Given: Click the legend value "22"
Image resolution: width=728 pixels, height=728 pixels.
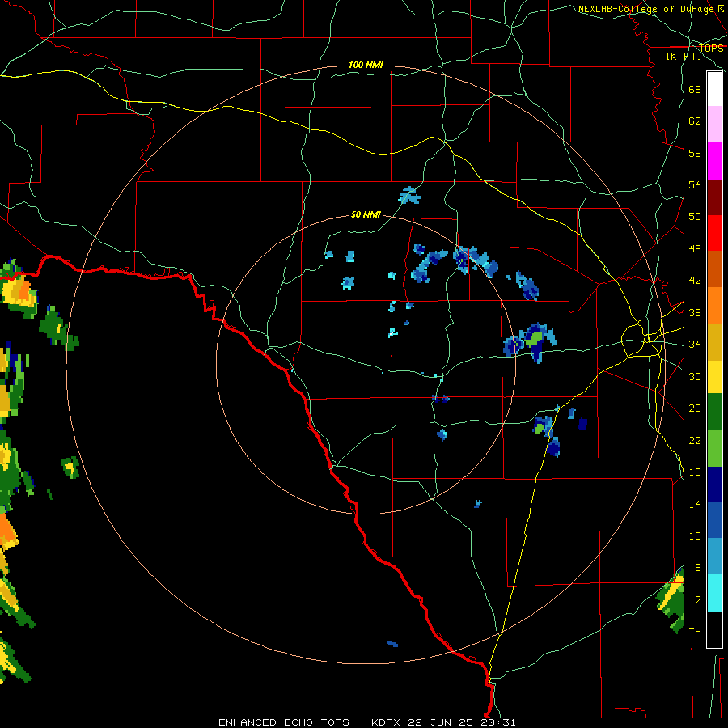Looking at the screenshot, I should [x=695, y=440].
